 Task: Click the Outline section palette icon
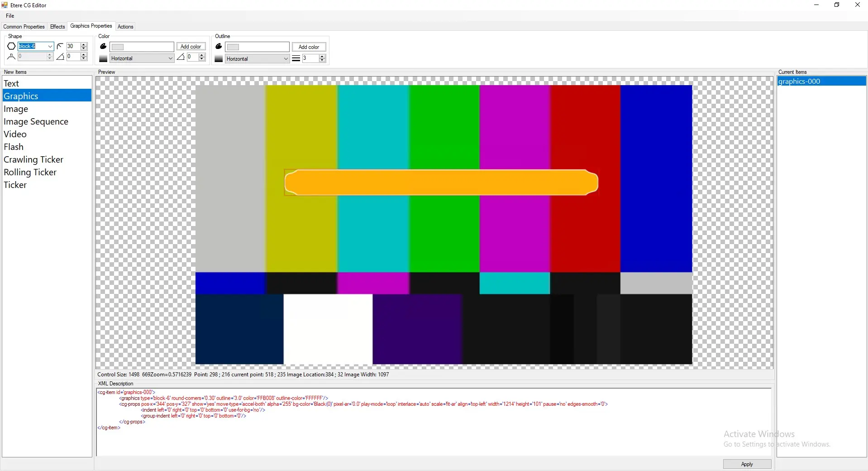[219, 46]
